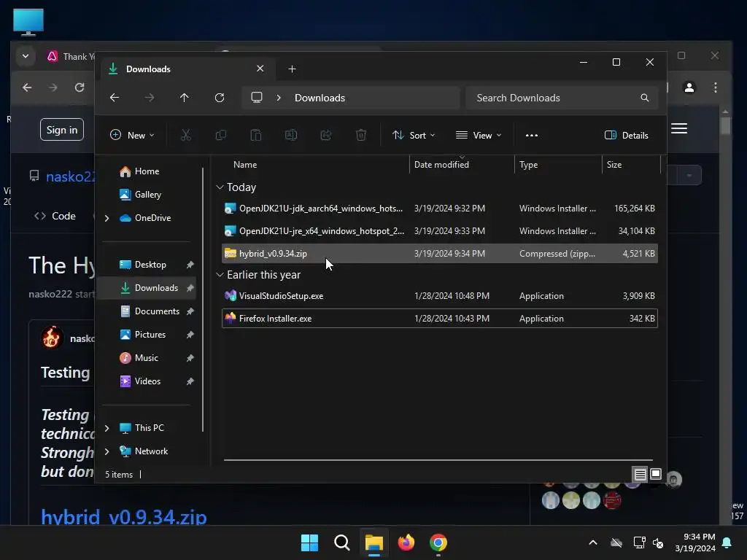Click the search magnifier in Search Downloads
The width and height of the screenshot is (747, 560).
(645, 98)
